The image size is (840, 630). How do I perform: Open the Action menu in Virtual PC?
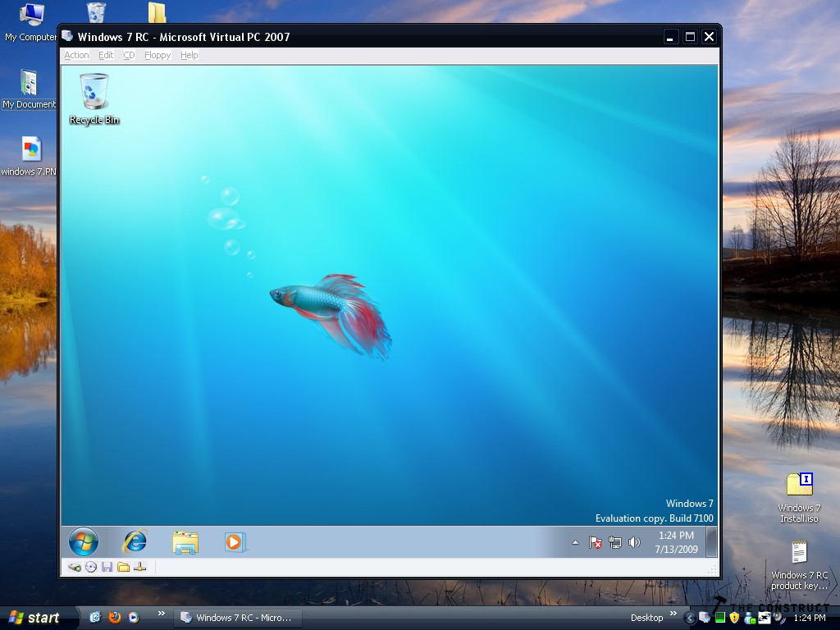click(76, 55)
